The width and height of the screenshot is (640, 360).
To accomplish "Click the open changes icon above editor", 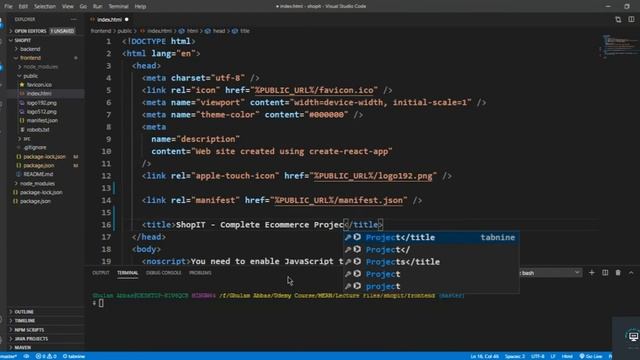I will point(618,20).
